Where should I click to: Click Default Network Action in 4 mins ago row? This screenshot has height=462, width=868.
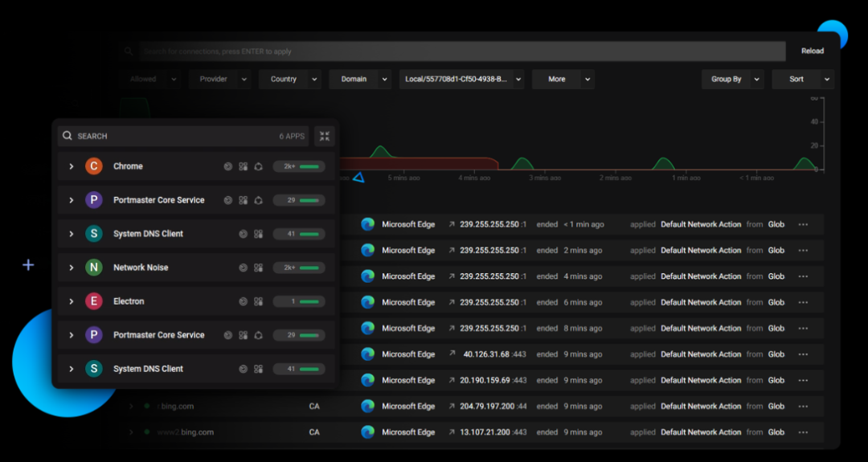(701, 276)
